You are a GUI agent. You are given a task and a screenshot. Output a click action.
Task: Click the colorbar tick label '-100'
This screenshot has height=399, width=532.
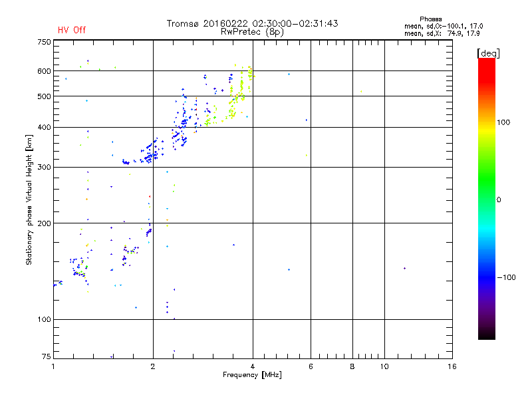click(x=506, y=277)
